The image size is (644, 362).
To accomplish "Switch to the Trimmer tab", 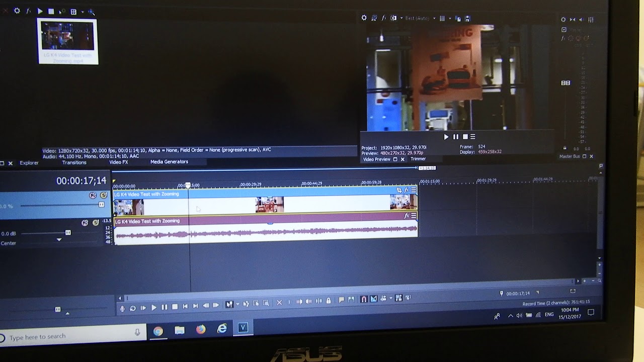I will pyautogui.click(x=418, y=159).
